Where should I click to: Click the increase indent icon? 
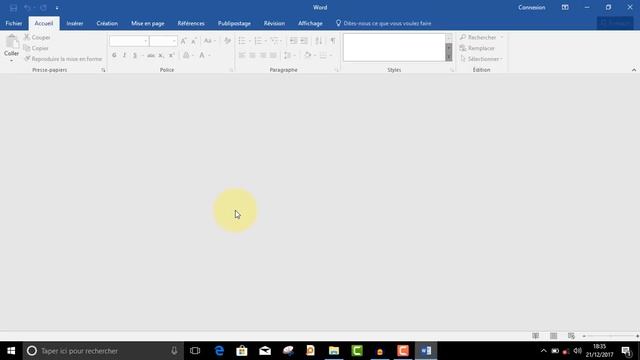click(x=304, y=41)
